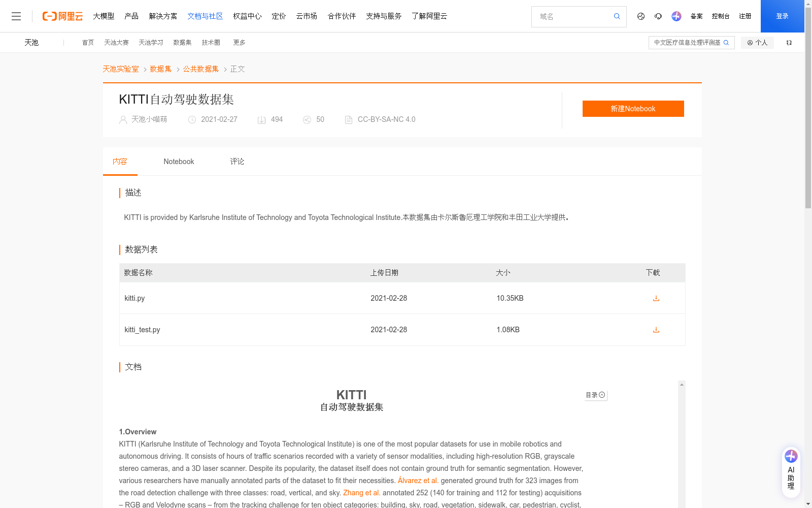Download the kitti_test.py file
Screen dimensions: 812x508
656,330
